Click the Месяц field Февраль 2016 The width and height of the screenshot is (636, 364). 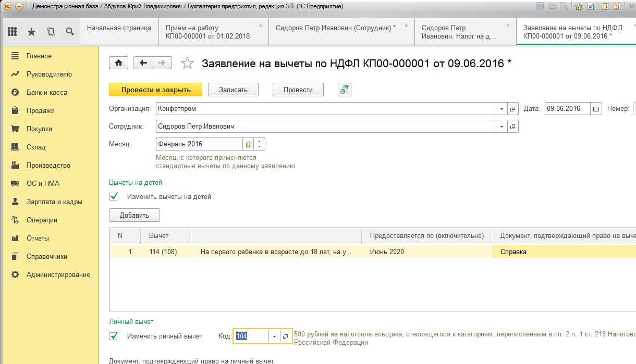[199, 144]
